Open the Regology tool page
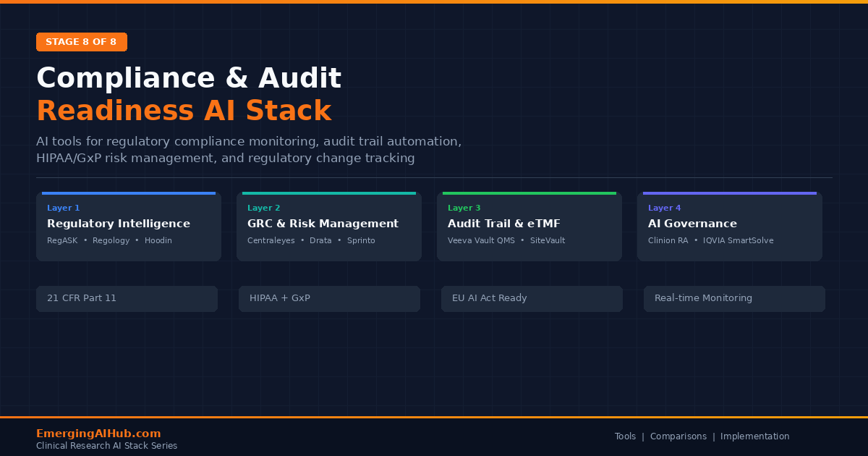The image size is (868, 456). (x=111, y=240)
